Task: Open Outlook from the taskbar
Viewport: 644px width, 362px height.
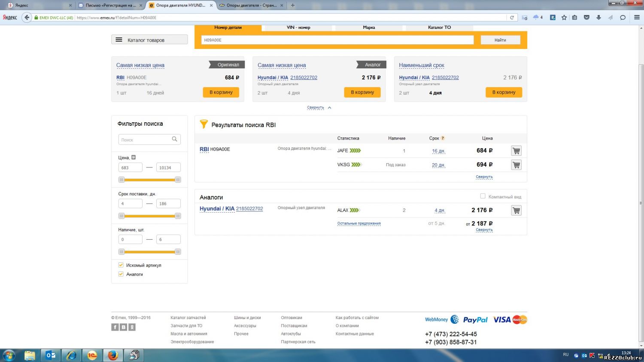Action: click(51, 356)
